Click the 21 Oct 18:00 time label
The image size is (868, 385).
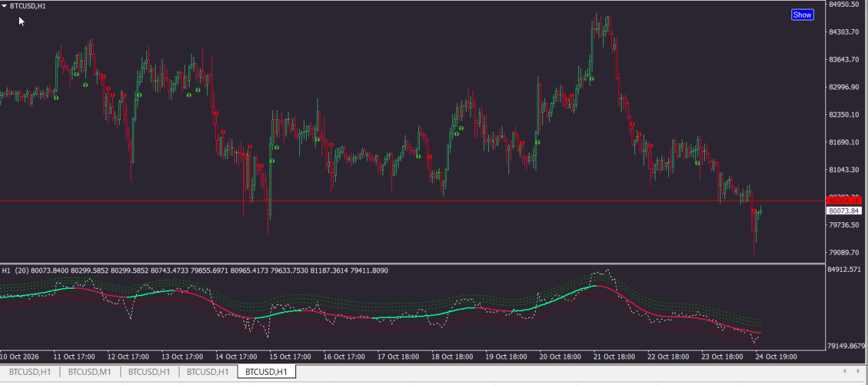tap(614, 356)
